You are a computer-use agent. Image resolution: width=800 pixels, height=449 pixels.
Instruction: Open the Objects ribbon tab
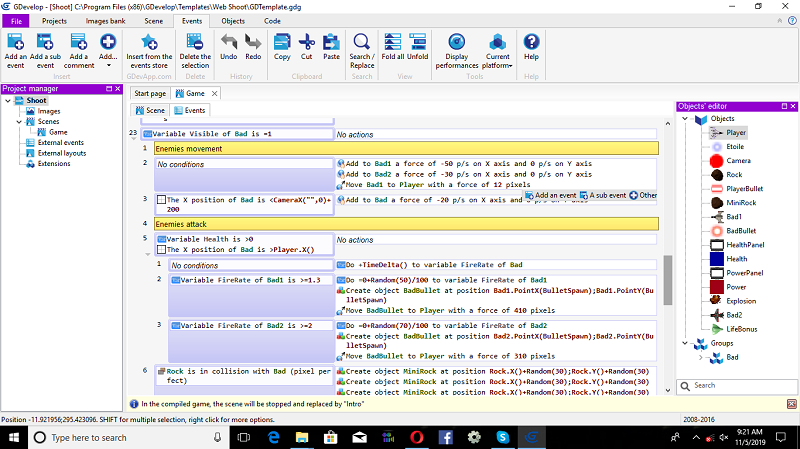pos(232,20)
